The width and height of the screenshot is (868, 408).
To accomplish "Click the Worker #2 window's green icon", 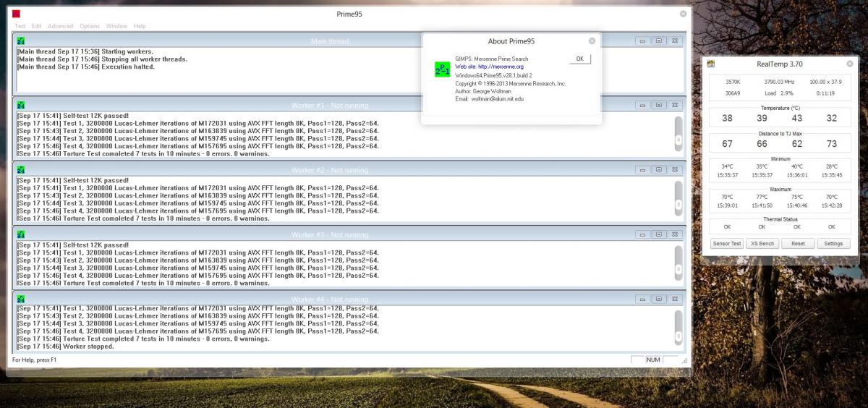I will click(x=21, y=170).
